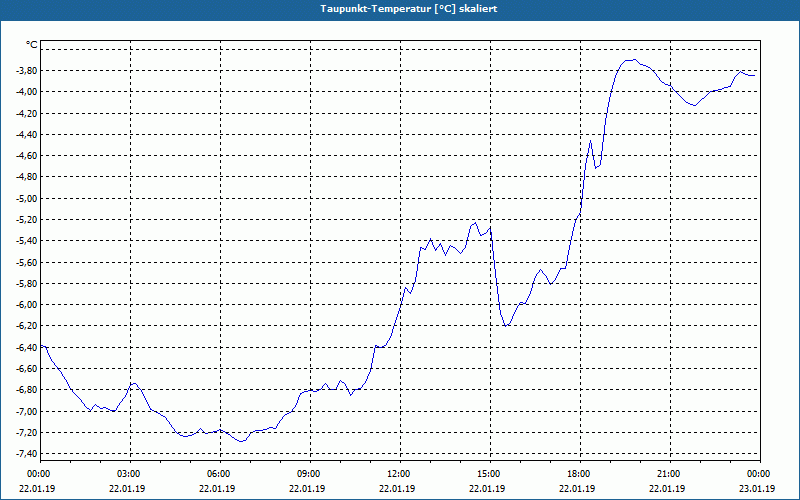
Task: Click the 22.01.19 date below 18:00
Action: click(x=578, y=488)
